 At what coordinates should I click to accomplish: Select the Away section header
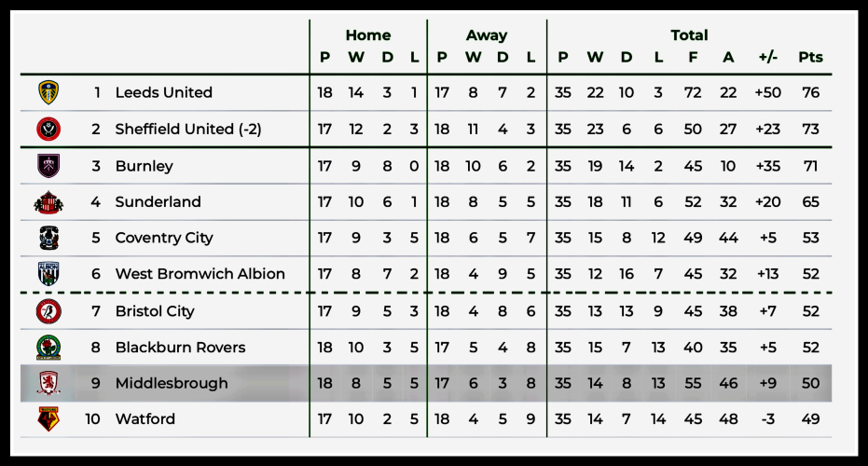[487, 35]
